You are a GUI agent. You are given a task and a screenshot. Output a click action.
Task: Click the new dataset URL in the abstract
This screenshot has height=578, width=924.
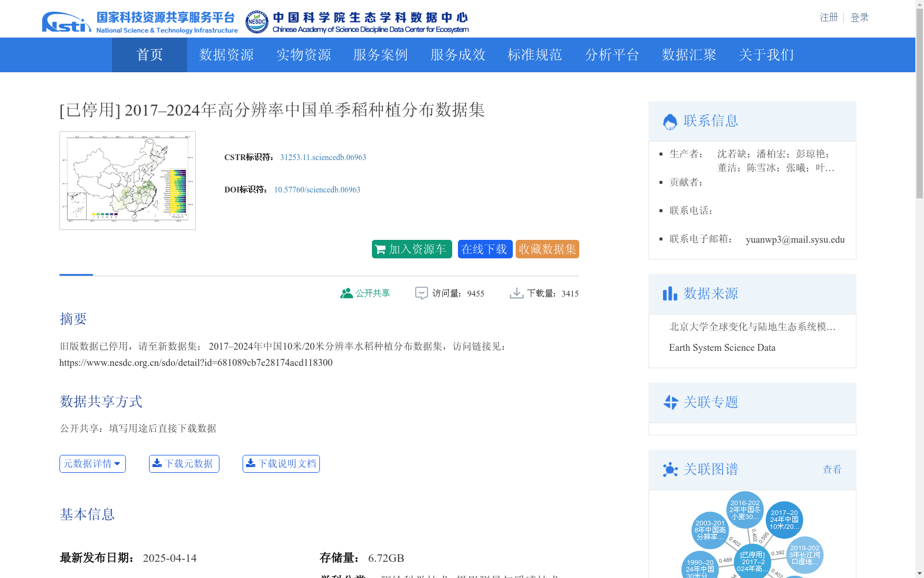click(x=196, y=362)
